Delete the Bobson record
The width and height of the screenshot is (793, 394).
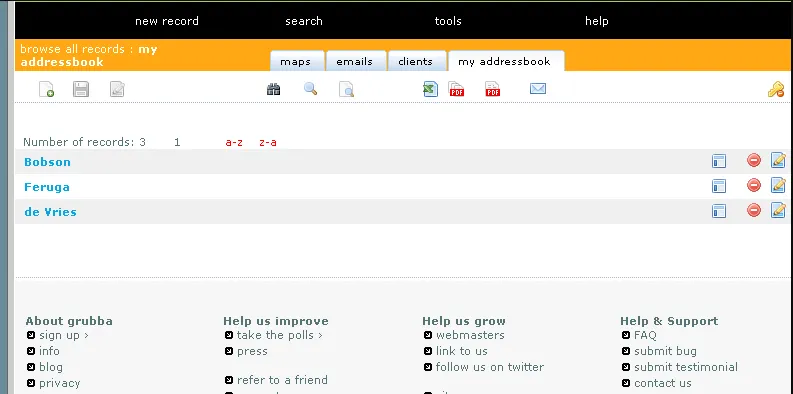754,160
